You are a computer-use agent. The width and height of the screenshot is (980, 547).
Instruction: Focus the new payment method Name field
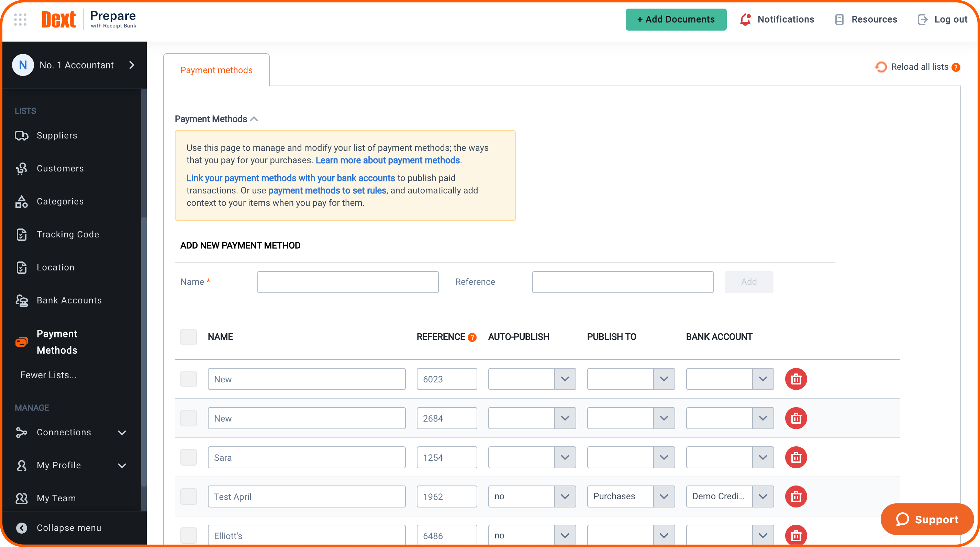(348, 282)
